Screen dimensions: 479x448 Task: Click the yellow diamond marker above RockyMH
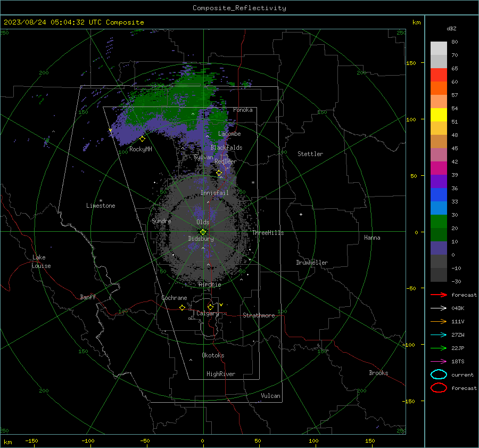click(x=142, y=139)
